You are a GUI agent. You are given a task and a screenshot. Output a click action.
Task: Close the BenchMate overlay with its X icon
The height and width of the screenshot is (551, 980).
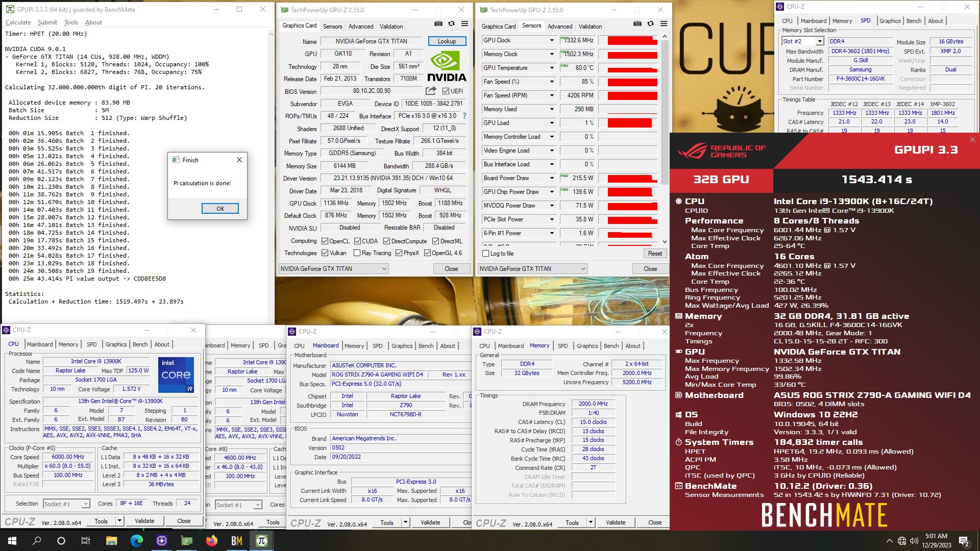(972, 139)
